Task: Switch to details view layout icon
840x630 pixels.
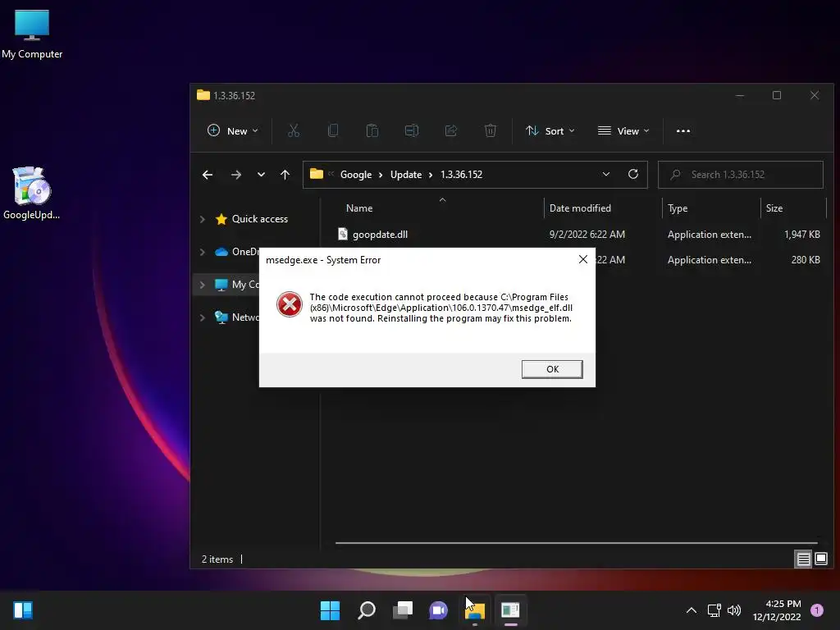Action: 804,559
